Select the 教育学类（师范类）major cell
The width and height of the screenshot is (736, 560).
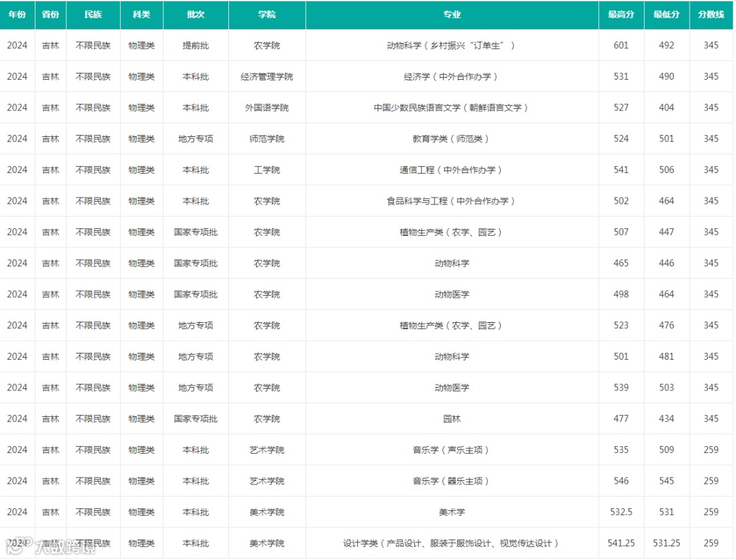[452, 139]
